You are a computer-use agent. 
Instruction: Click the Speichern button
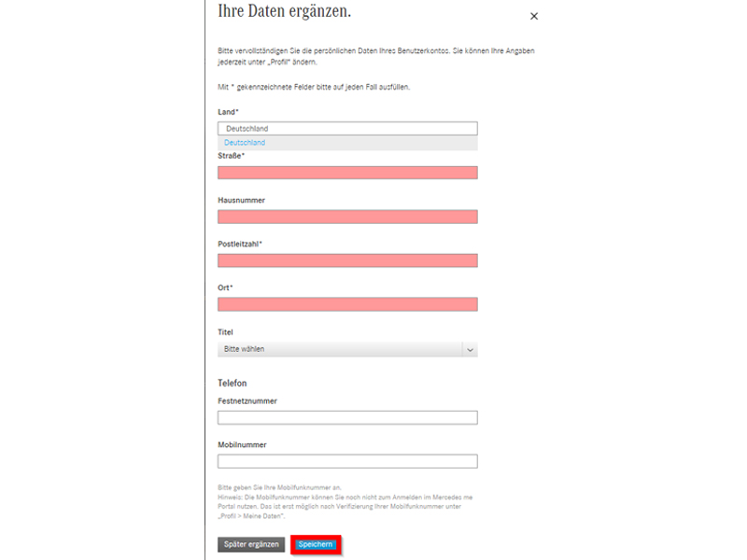[316, 544]
